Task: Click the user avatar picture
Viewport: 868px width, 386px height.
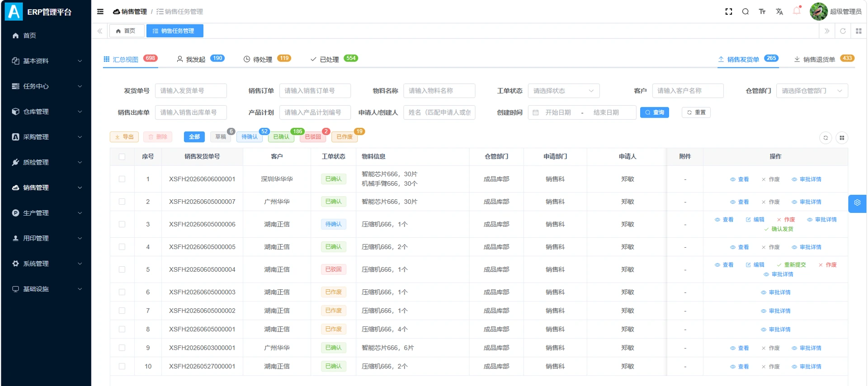Action: (818, 12)
